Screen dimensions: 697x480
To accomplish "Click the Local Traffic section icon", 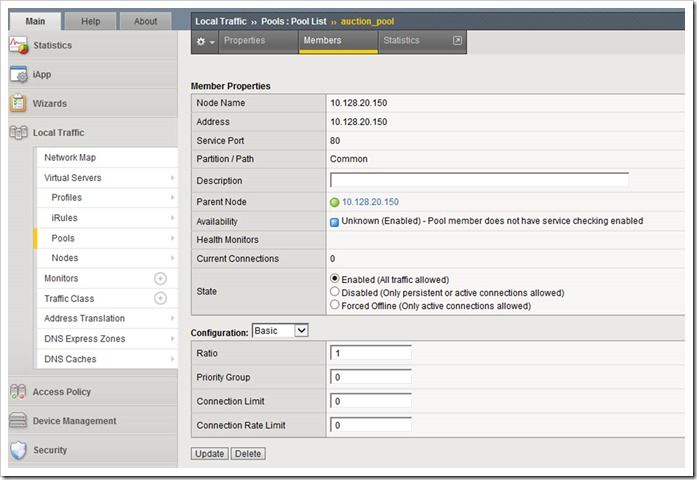I will point(17,132).
